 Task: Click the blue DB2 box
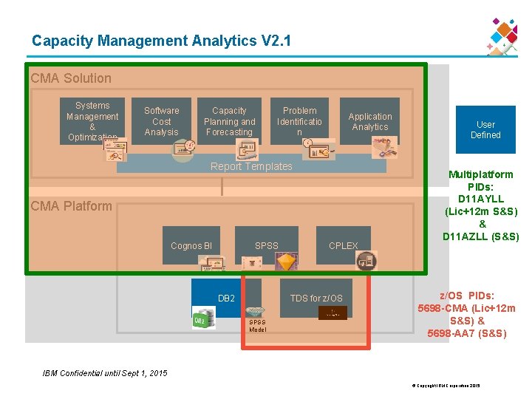pos(226,298)
